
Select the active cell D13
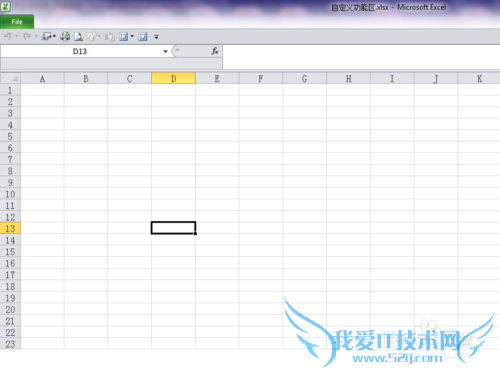pos(173,228)
